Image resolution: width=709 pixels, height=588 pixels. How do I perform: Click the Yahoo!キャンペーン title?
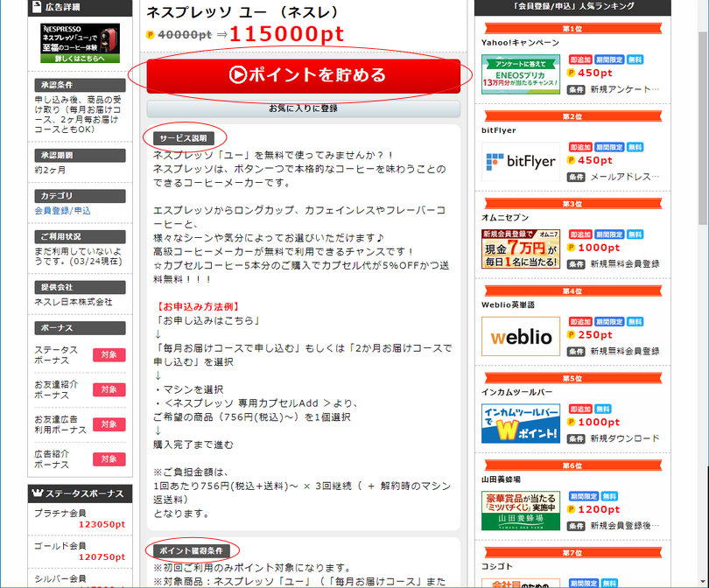pos(520,43)
